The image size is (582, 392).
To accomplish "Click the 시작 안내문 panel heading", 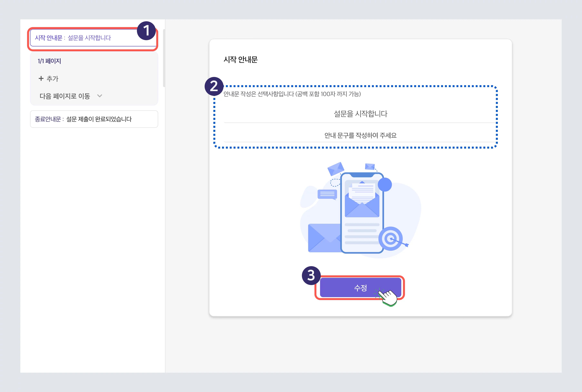I will click(240, 60).
